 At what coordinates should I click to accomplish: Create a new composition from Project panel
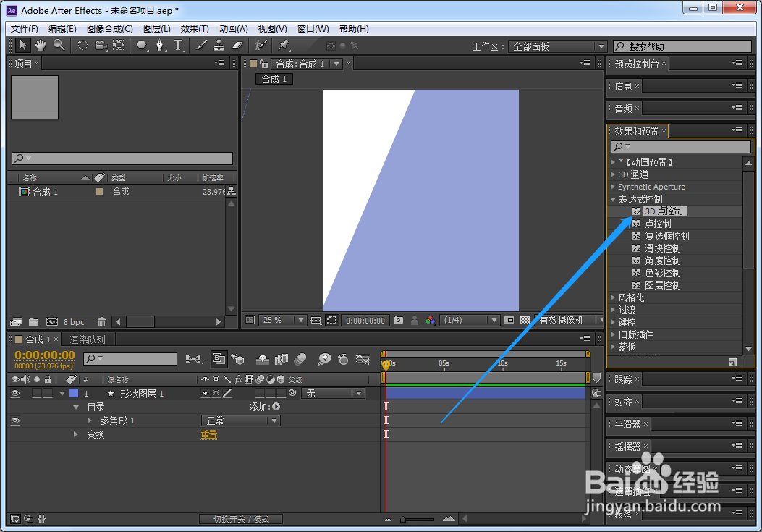click(x=52, y=322)
